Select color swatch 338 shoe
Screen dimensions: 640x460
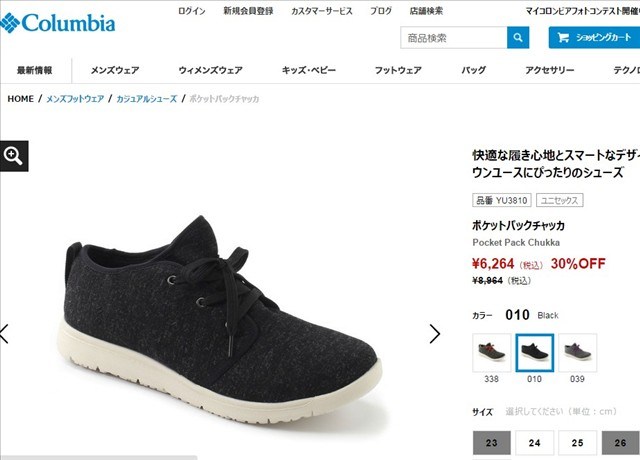pos(491,353)
